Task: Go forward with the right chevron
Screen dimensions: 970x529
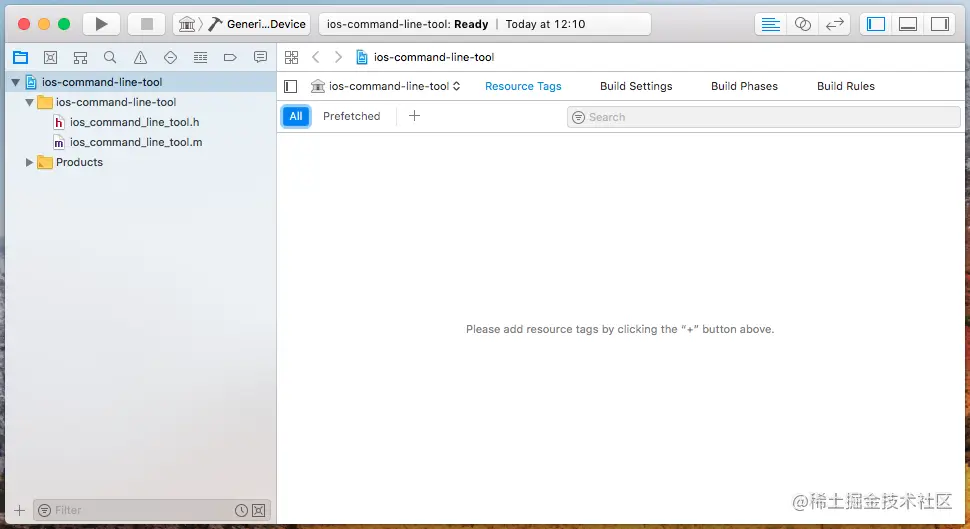Action: pyautogui.click(x=338, y=57)
